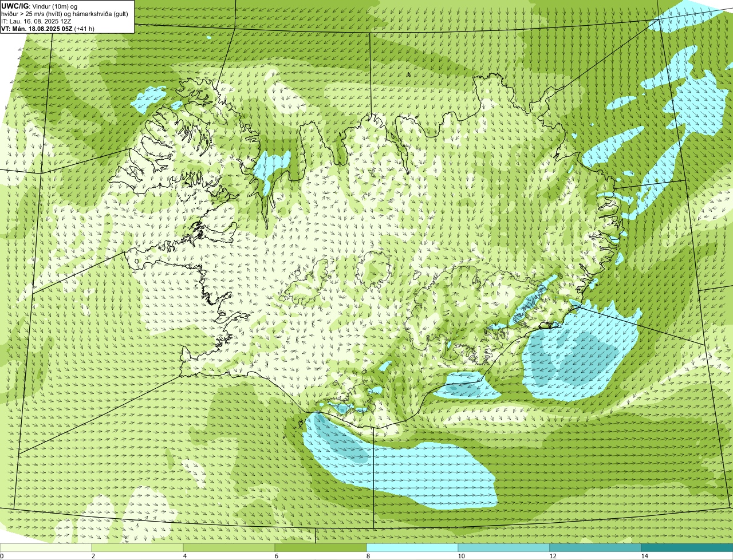Click the above-14 m/s dark teal legend swatch
The height and width of the screenshot is (560, 733).
pos(687,548)
